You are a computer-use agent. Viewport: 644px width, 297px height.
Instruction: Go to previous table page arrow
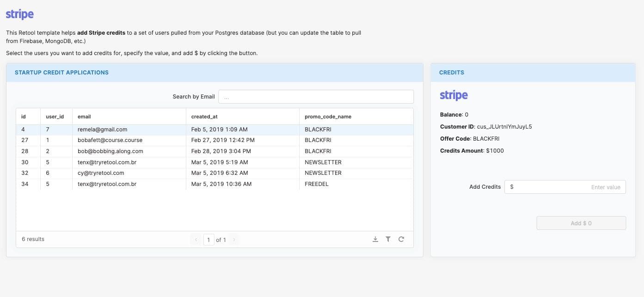[x=196, y=240]
